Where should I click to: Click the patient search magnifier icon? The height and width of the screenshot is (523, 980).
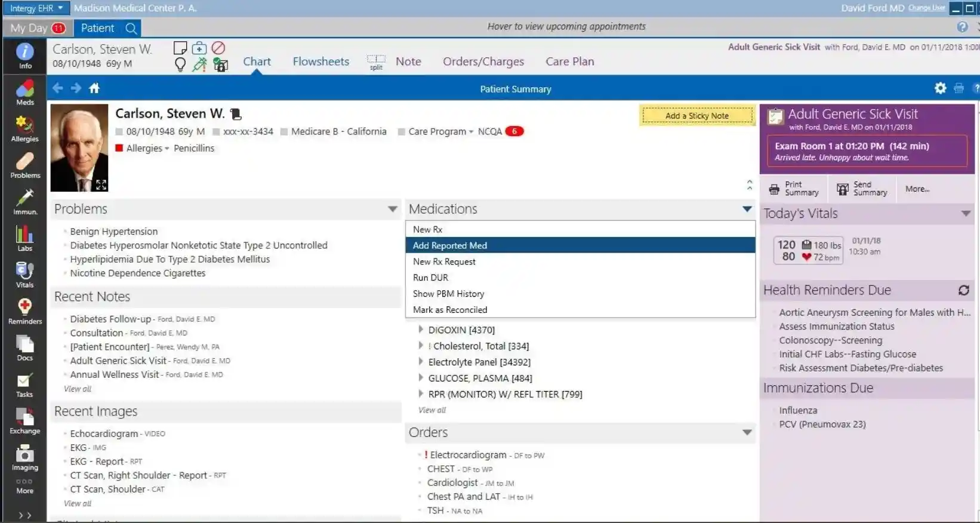(131, 28)
